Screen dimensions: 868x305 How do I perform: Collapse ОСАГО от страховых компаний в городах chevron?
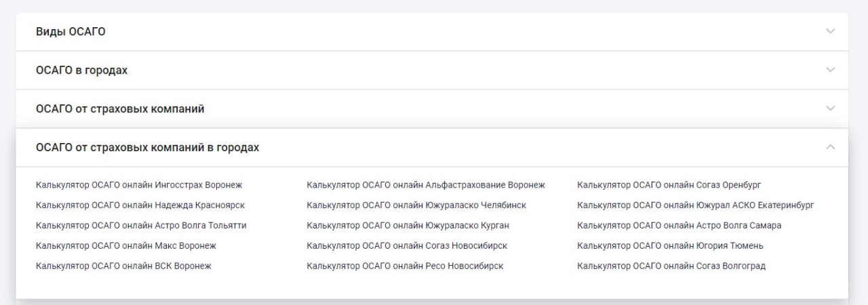[x=830, y=147]
